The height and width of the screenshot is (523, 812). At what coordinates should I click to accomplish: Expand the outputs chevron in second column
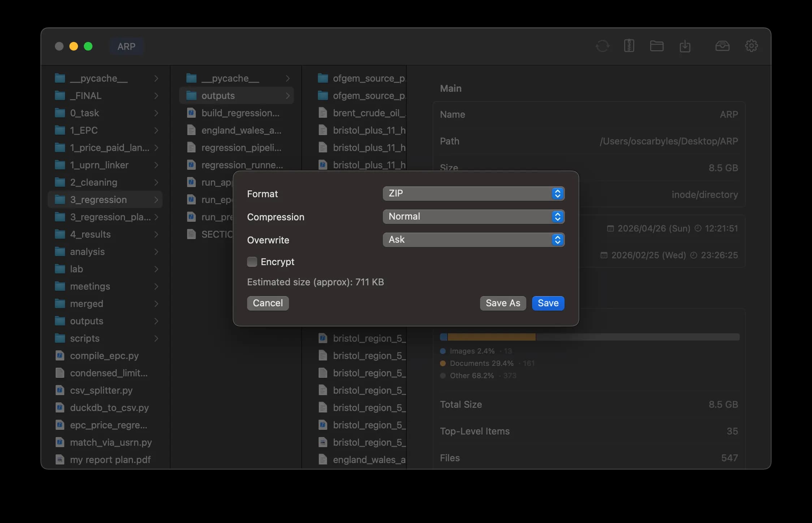(x=288, y=96)
